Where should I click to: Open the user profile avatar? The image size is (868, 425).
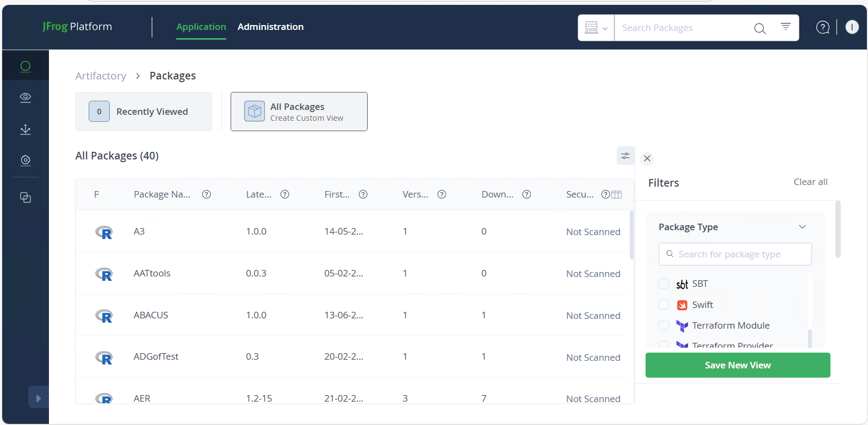(x=852, y=27)
